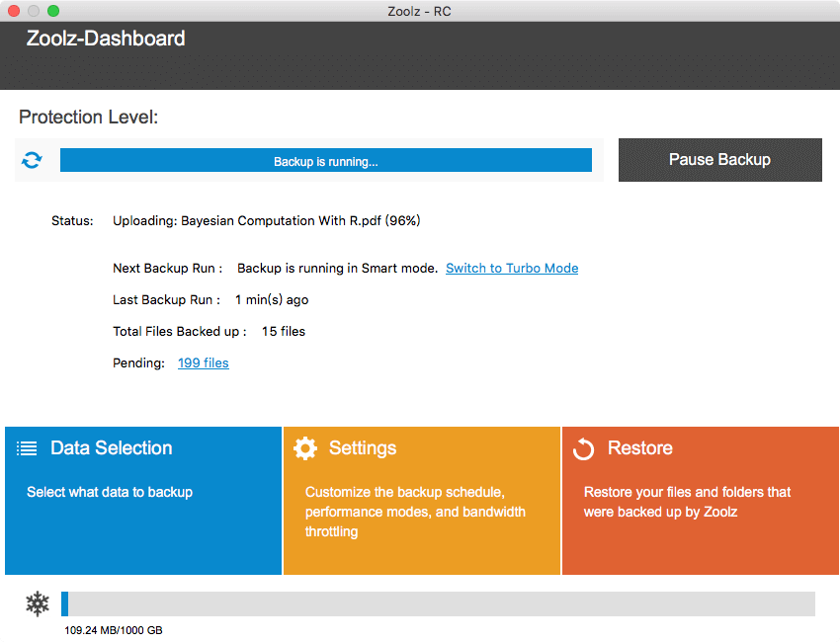Click the 109.24 MB/1000 GB usage label
The height and width of the screenshot is (642, 840).
coord(114,629)
